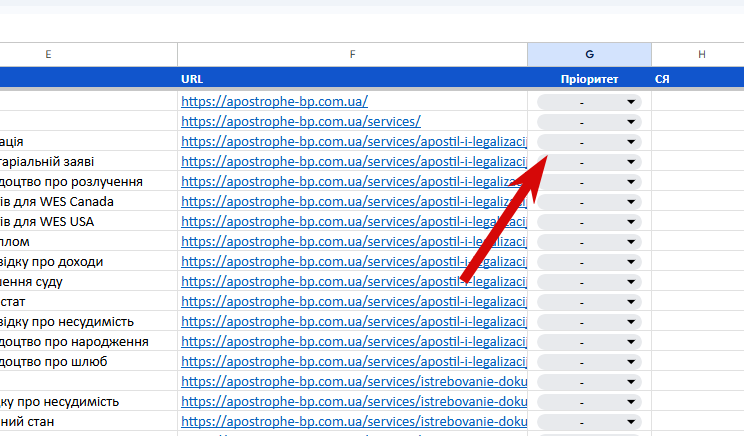Select the cell 'плом'
The height and width of the screenshot is (436, 744).
click(x=89, y=242)
